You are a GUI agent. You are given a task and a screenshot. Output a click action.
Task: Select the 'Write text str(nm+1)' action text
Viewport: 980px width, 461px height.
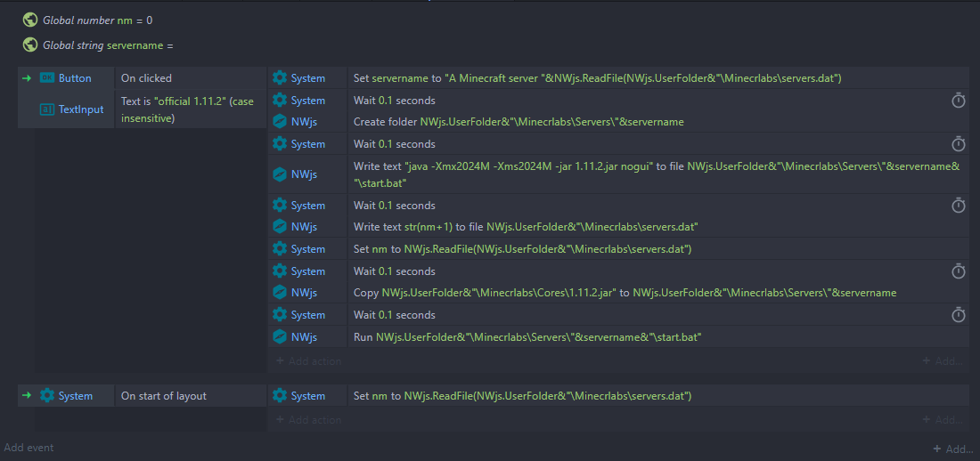(526, 227)
